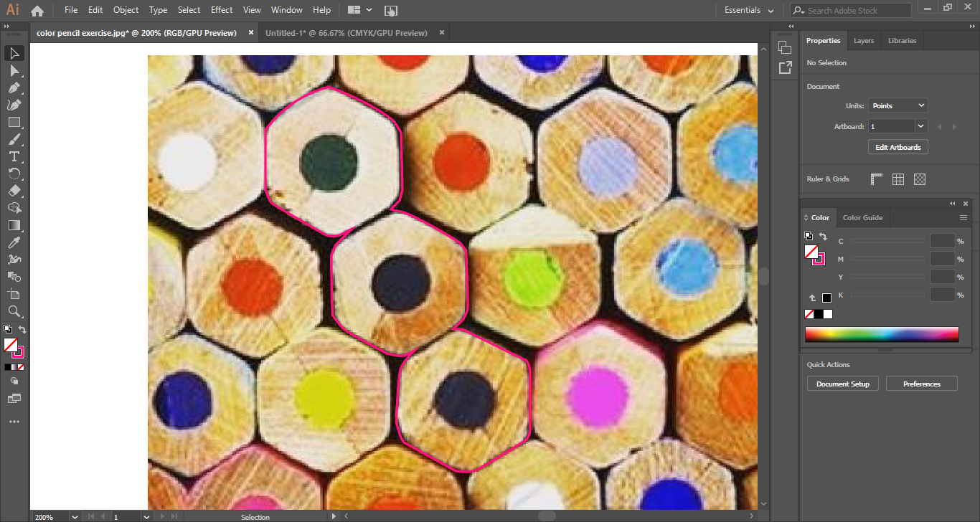
Task: Open the Artboard number dropdown in Properties
Action: point(921,126)
